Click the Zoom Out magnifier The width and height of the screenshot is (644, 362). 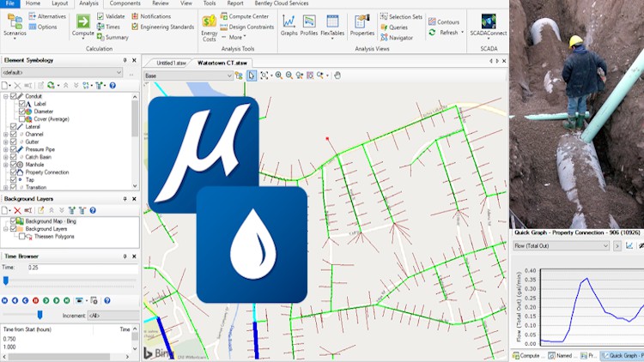[x=289, y=75]
